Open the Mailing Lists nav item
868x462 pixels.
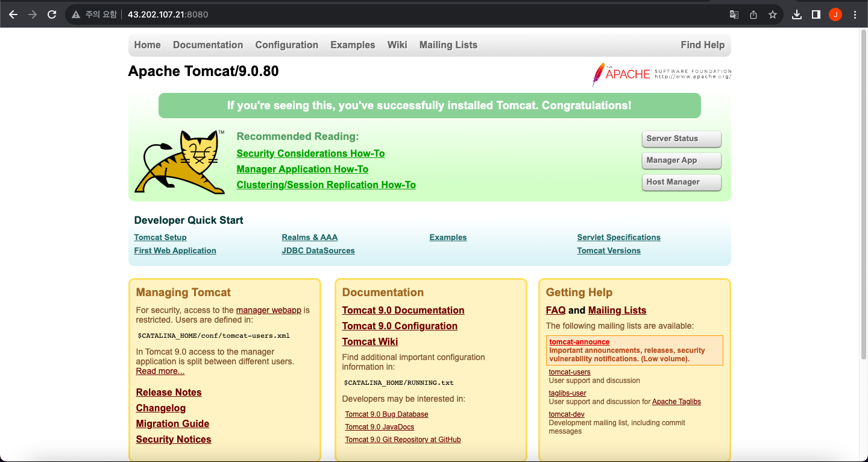pos(448,45)
